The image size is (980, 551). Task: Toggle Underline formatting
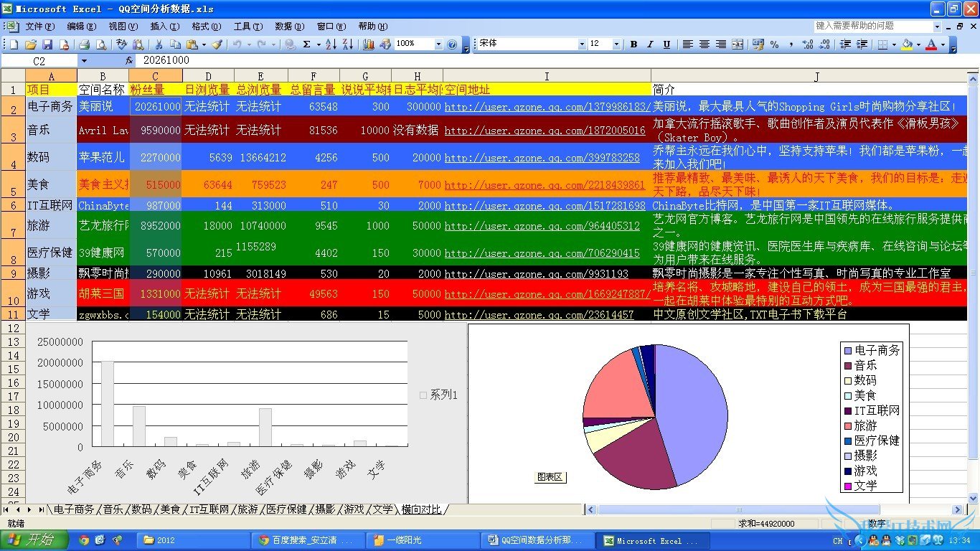point(666,44)
